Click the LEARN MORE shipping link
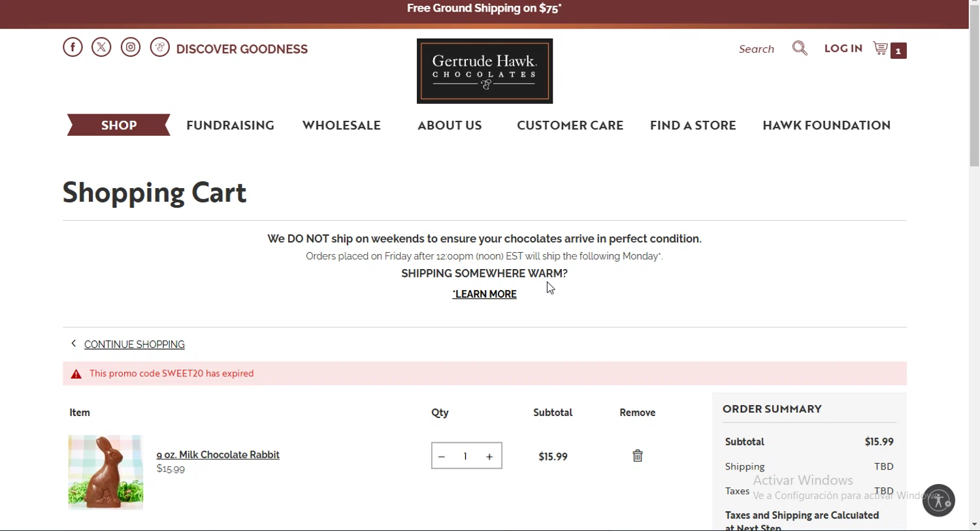The width and height of the screenshot is (980, 531). click(485, 294)
